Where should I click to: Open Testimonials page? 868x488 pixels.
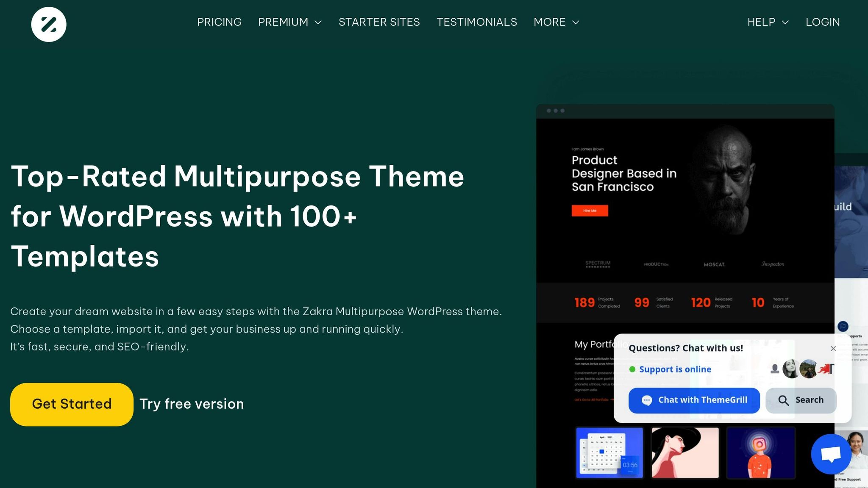[x=477, y=22]
